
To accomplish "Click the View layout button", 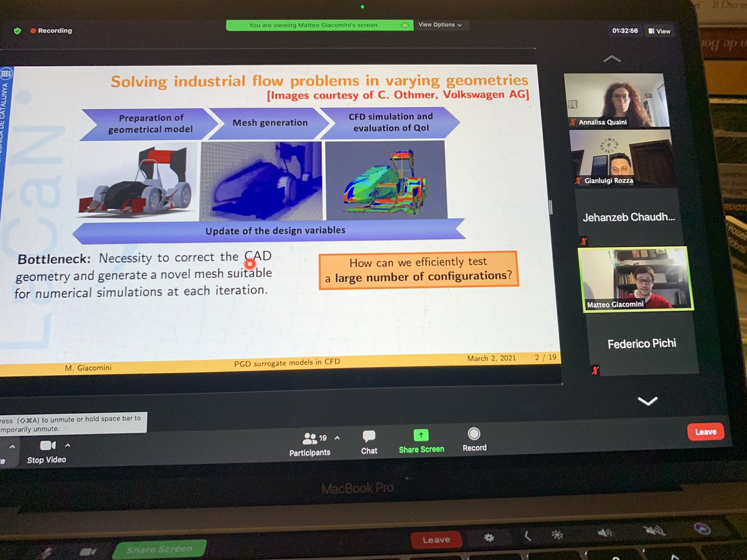I will [x=659, y=30].
